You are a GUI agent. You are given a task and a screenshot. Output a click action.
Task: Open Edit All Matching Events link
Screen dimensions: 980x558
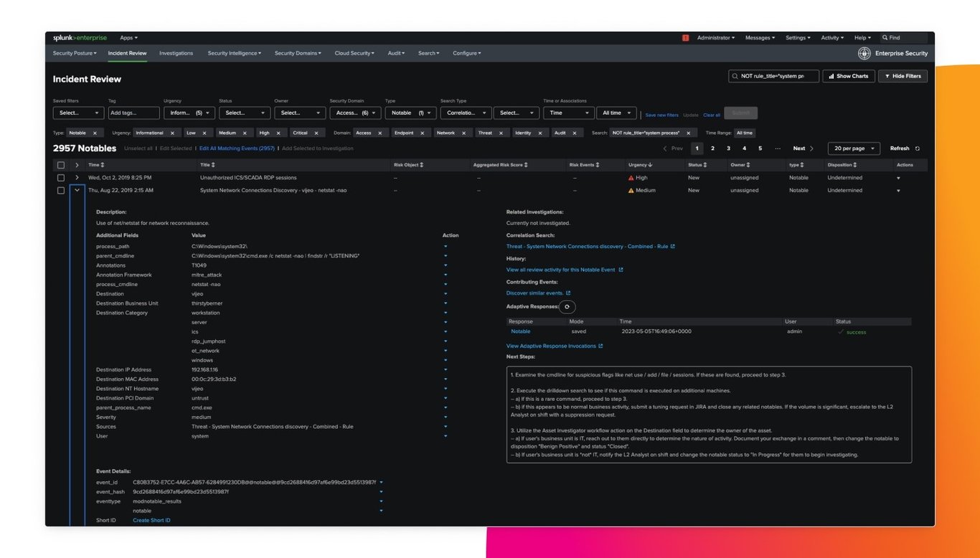[x=237, y=148]
